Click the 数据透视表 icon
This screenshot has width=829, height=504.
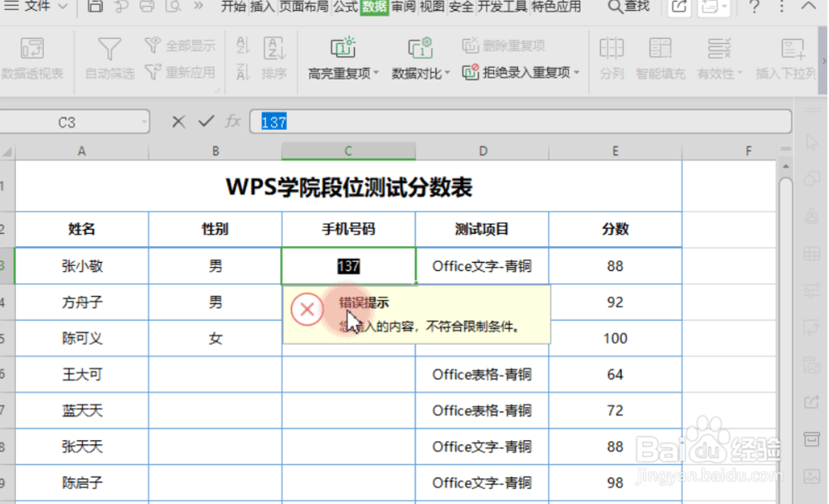[32, 48]
